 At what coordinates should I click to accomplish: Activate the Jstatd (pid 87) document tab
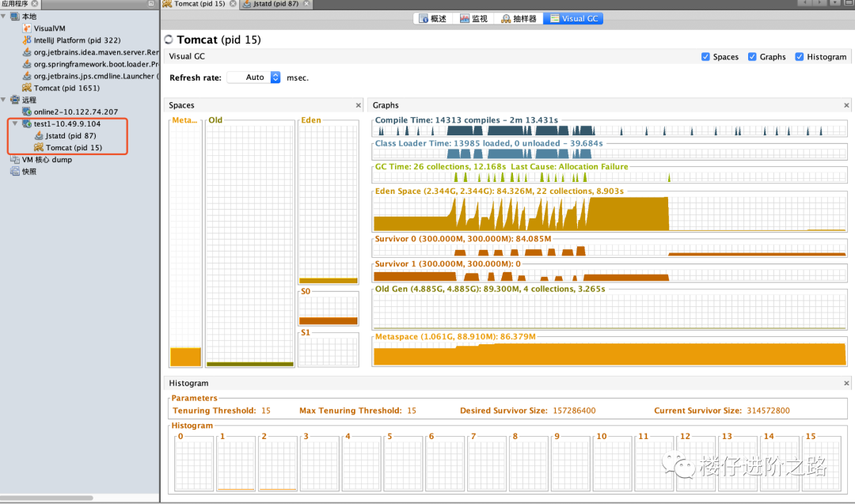tap(275, 4)
